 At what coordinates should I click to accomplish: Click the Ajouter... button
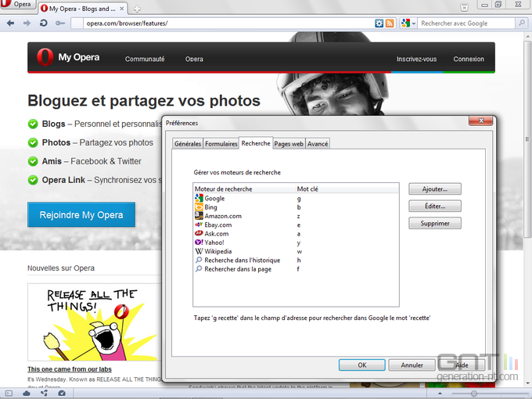(435, 189)
